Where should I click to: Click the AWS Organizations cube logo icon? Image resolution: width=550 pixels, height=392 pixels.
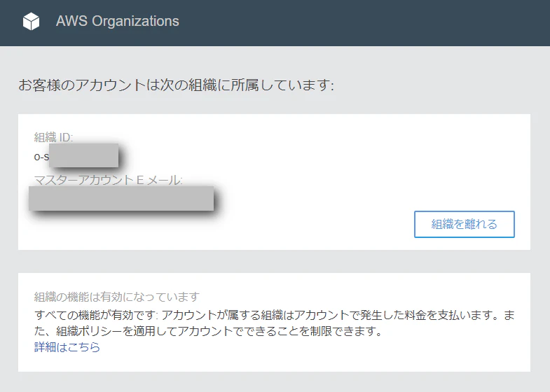(32, 22)
